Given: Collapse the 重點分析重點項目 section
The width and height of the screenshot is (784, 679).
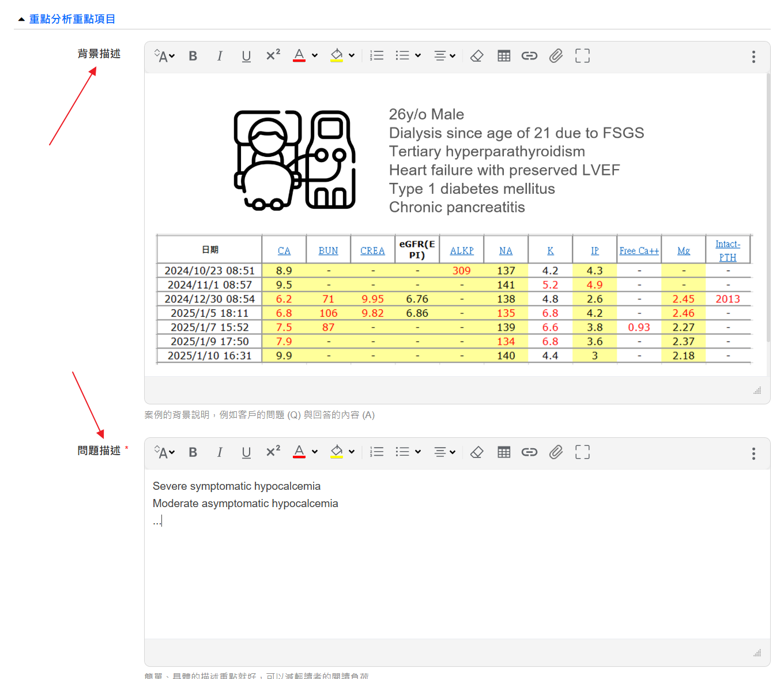Looking at the screenshot, I should [x=21, y=20].
